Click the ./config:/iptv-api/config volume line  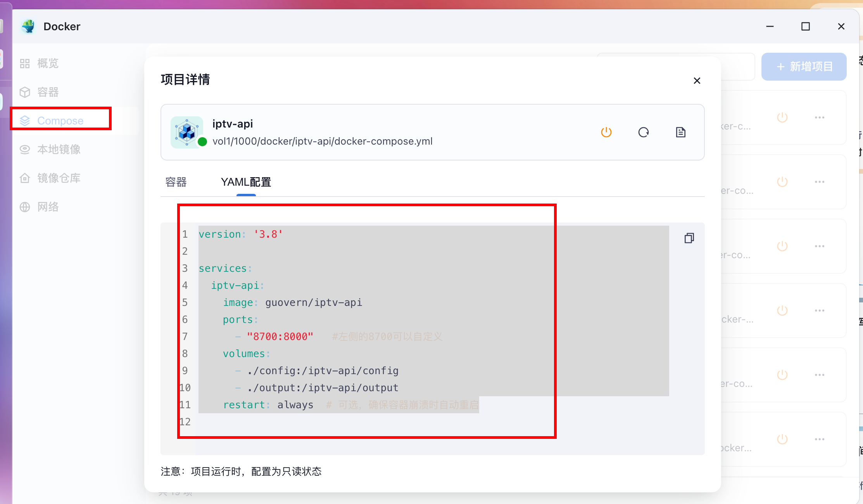coord(317,371)
